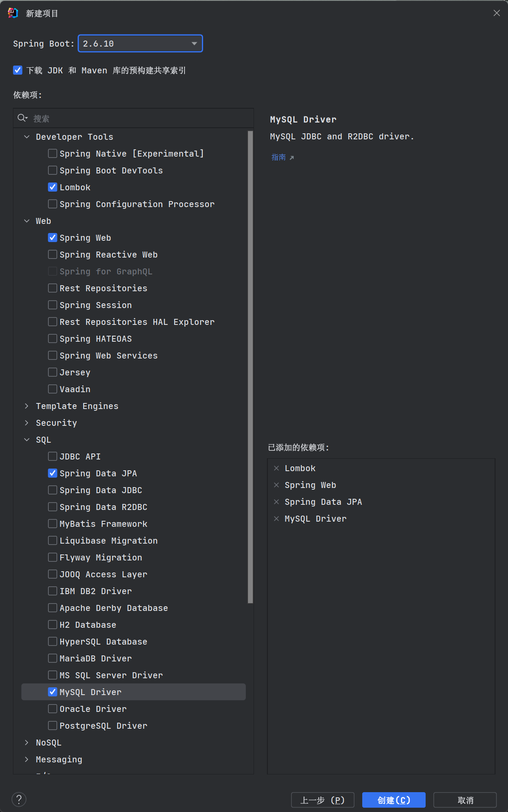Viewport: 508px width, 812px height.
Task: Remove Spring Web from added dependencies
Action: [276, 485]
